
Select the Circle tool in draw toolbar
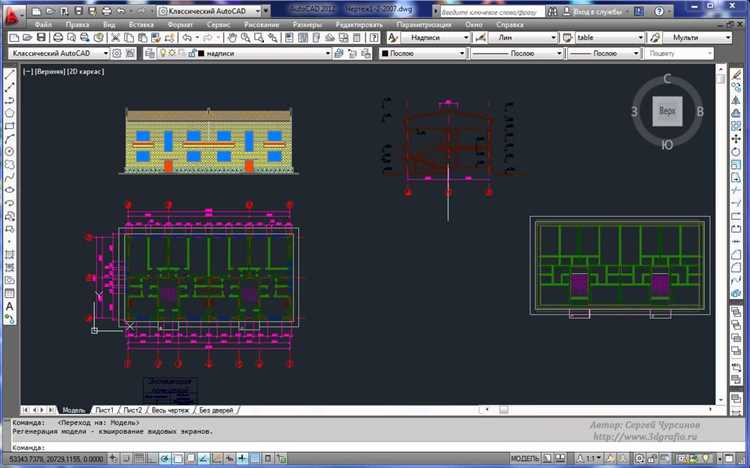tap(10, 152)
